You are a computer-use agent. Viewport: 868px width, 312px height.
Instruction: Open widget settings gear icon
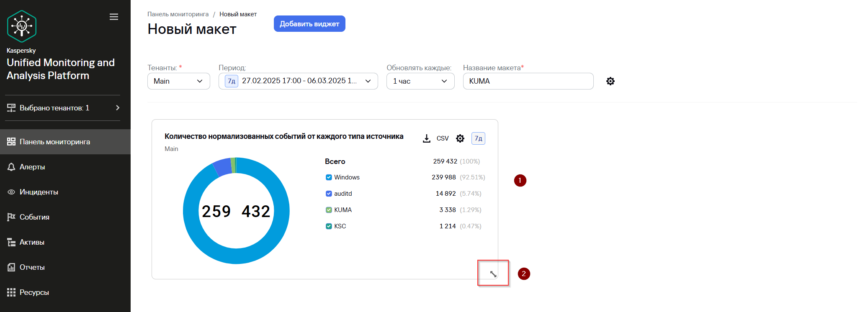(460, 138)
